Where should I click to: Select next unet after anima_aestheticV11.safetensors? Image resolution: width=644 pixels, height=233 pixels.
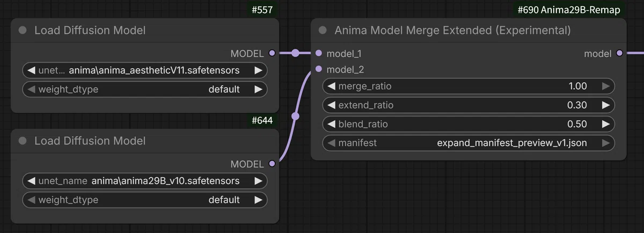[258, 70]
